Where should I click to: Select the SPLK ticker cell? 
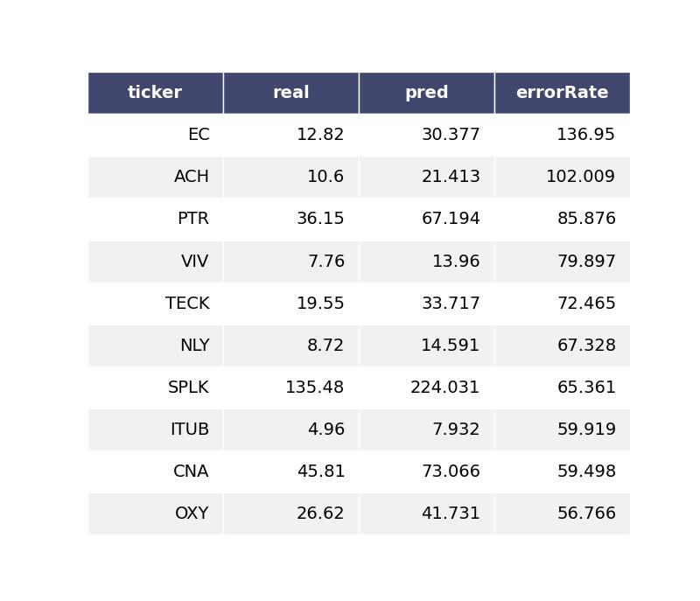click(188, 388)
